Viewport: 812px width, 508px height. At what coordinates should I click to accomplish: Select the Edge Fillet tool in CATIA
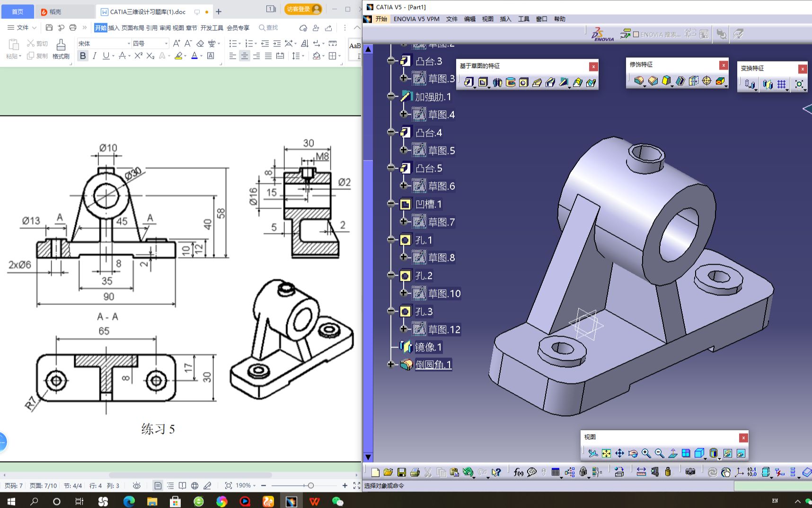(639, 81)
